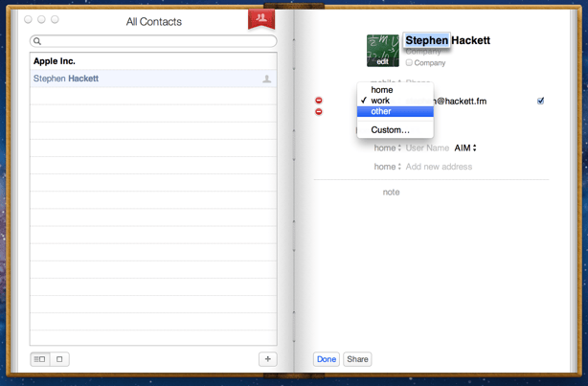Open home label dropdown for address
The height and width of the screenshot is (386, 588).
tap(388, 167)
